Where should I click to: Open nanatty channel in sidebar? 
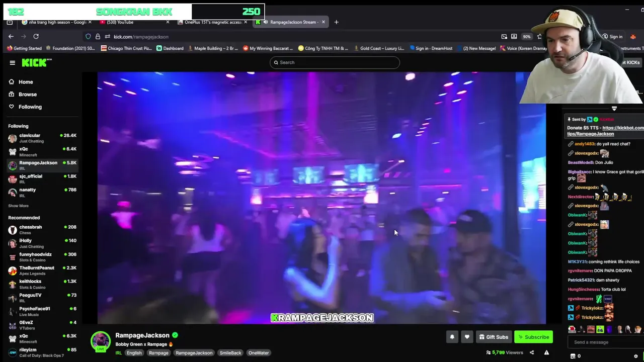42,192
